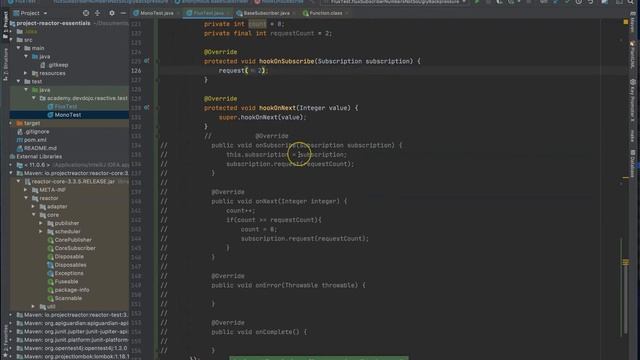Viewport: 640px width, 360px height.
Task: Collapse the src folder
Action: pos(11,40)
